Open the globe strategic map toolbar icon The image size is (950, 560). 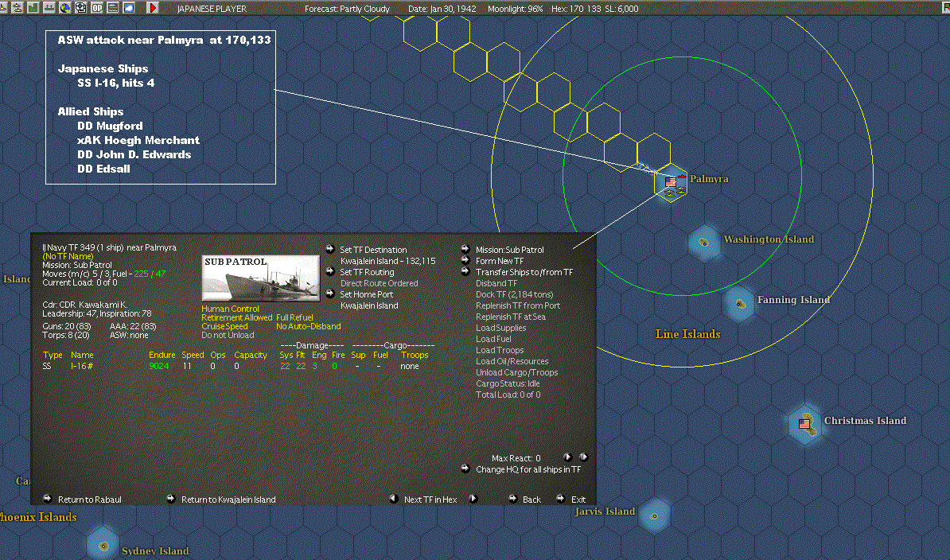tap(64, 8)
